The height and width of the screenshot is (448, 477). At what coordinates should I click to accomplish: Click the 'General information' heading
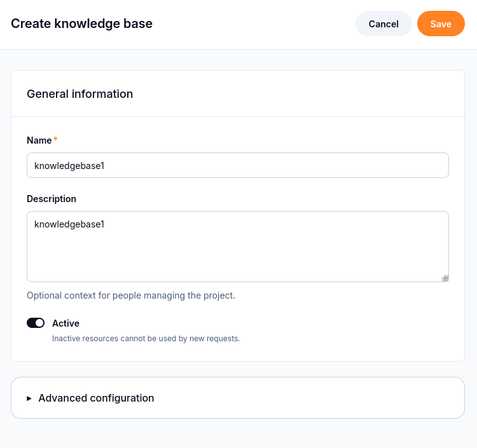[79, 94]
